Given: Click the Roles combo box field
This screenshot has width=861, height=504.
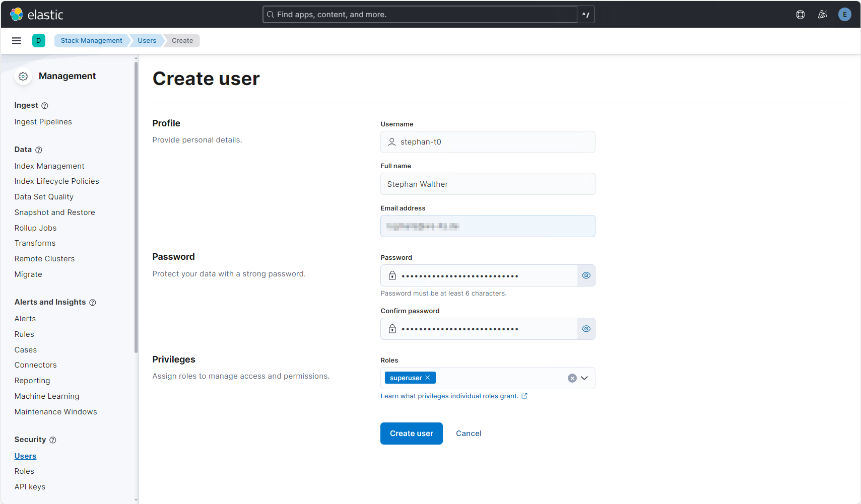Looking at the screenshot, I should click(x=488, y=378).
